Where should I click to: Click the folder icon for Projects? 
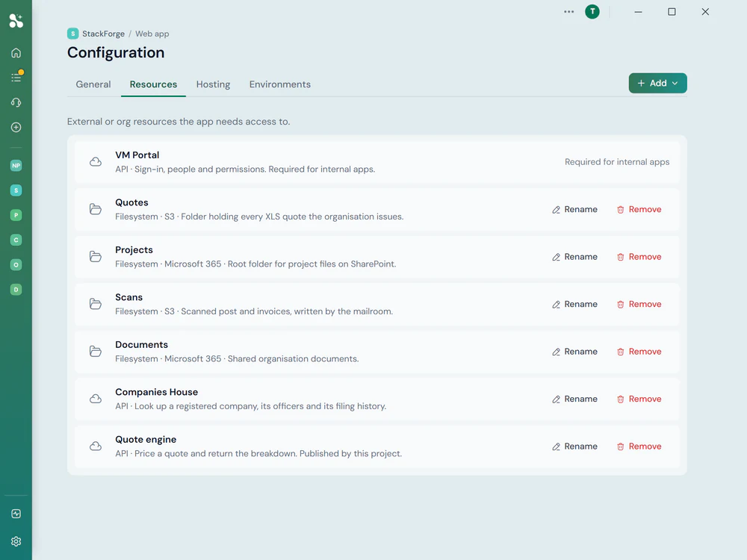[96, 257]
